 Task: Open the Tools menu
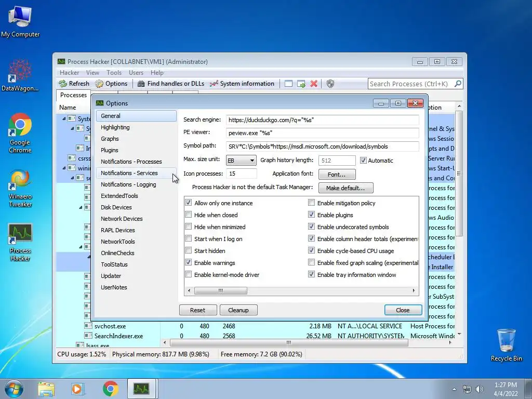[x=114, y=73]
